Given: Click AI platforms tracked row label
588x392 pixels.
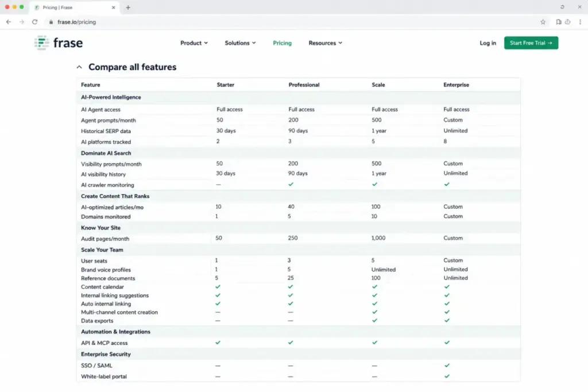Looking at the screenshot, I should click(x=106, y=142).
